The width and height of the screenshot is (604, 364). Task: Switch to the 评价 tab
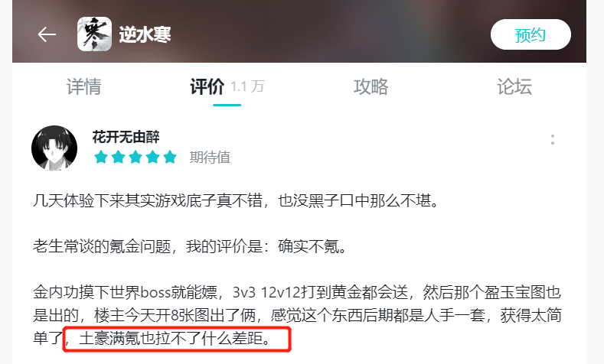tap(207, 86)
